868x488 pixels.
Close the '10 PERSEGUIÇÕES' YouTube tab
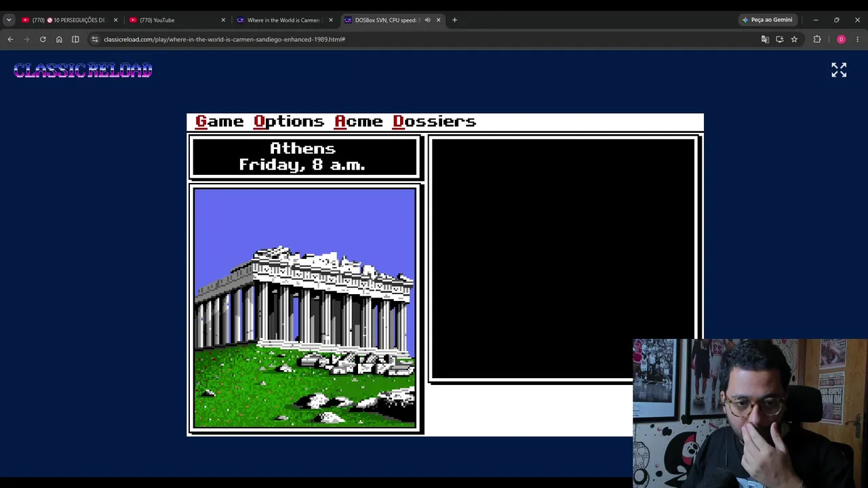click(115, 20)
